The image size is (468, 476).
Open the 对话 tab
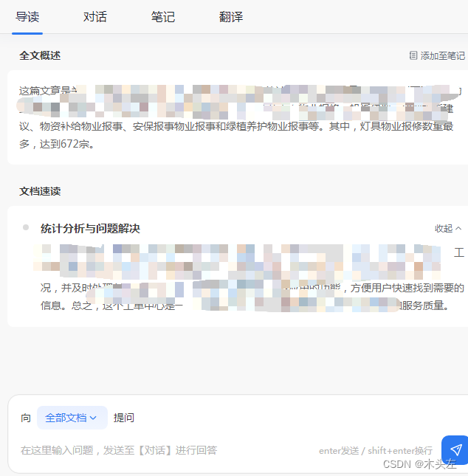[x=95, y=17]
